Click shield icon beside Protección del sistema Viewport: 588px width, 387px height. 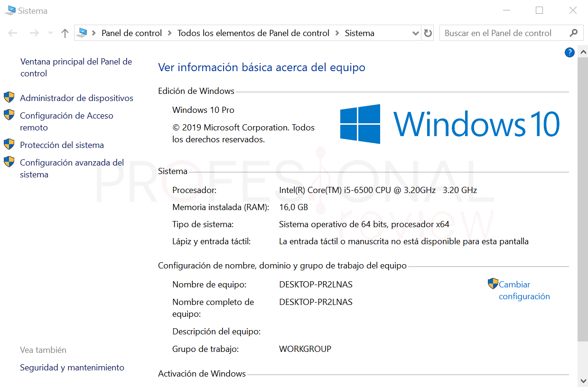pyautogui.click(x=9, y=144)
